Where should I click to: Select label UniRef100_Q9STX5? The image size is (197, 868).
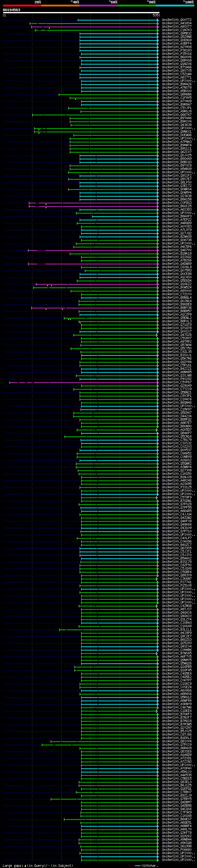[x=177, y=71]
